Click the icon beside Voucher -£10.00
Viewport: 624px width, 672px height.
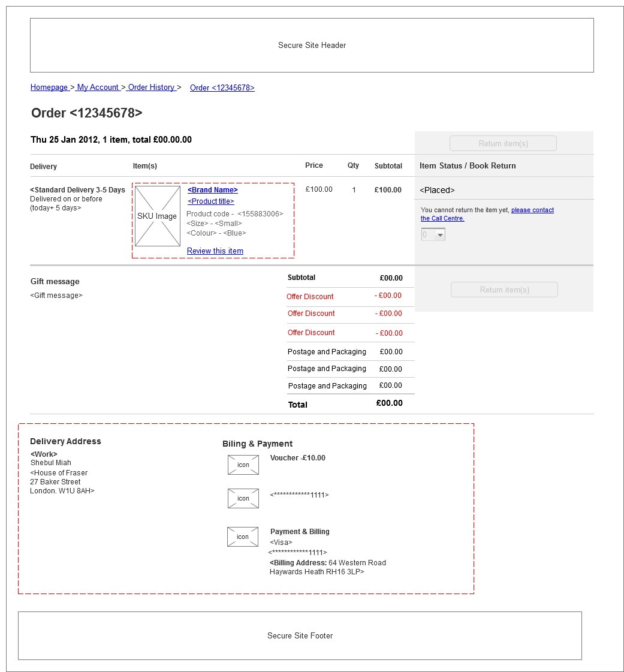pos(243,465)
